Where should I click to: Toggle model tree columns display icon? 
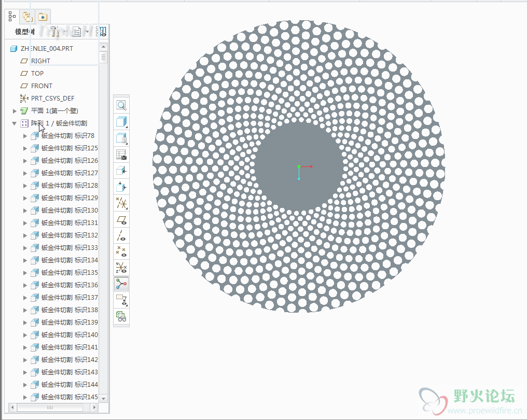[101, 32]
